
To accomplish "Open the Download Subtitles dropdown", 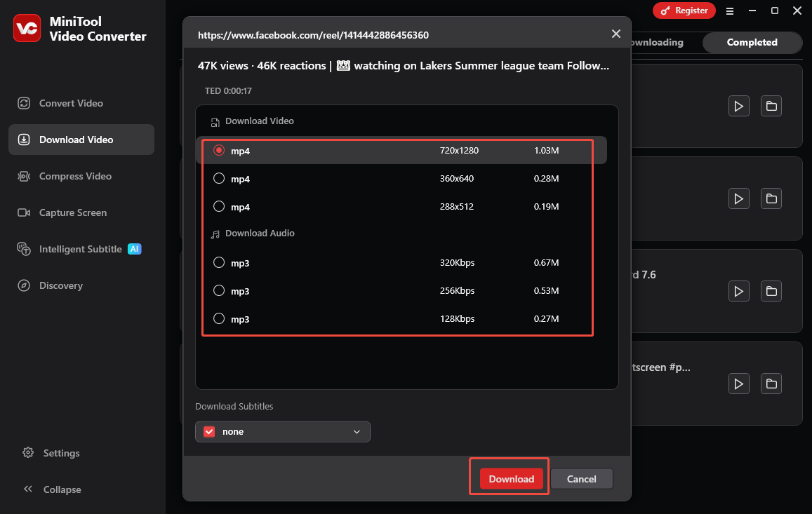I will click(282, 431).
